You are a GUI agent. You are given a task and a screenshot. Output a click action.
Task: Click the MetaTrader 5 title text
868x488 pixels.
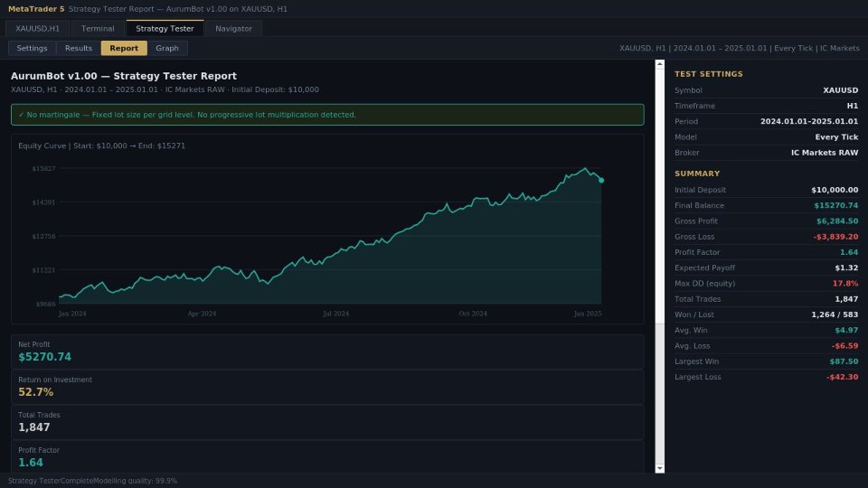pyautogui.click(x=36, y=9)
